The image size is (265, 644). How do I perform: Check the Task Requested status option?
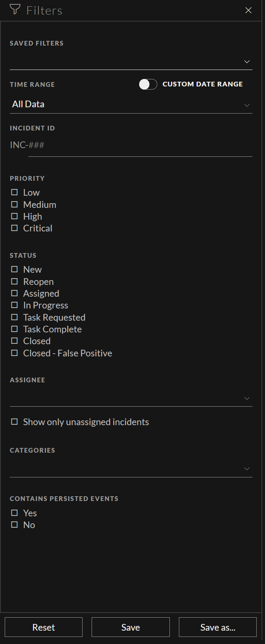pos(14,317)
